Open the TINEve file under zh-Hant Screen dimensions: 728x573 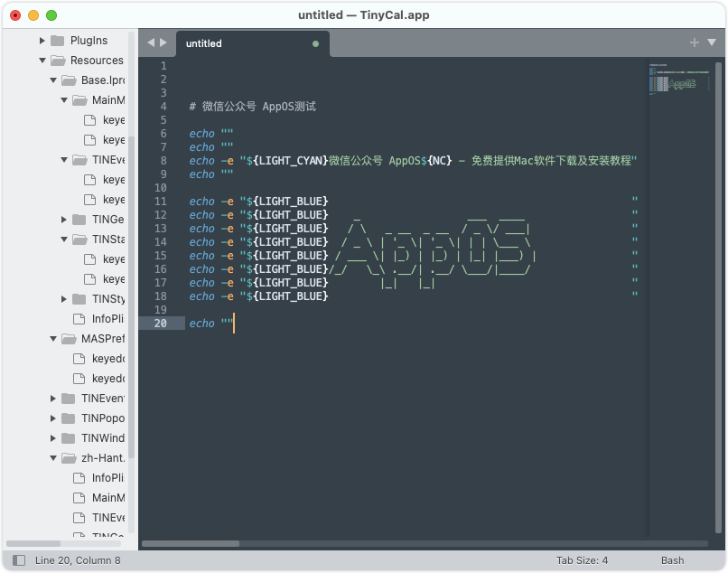click(98, 518)
